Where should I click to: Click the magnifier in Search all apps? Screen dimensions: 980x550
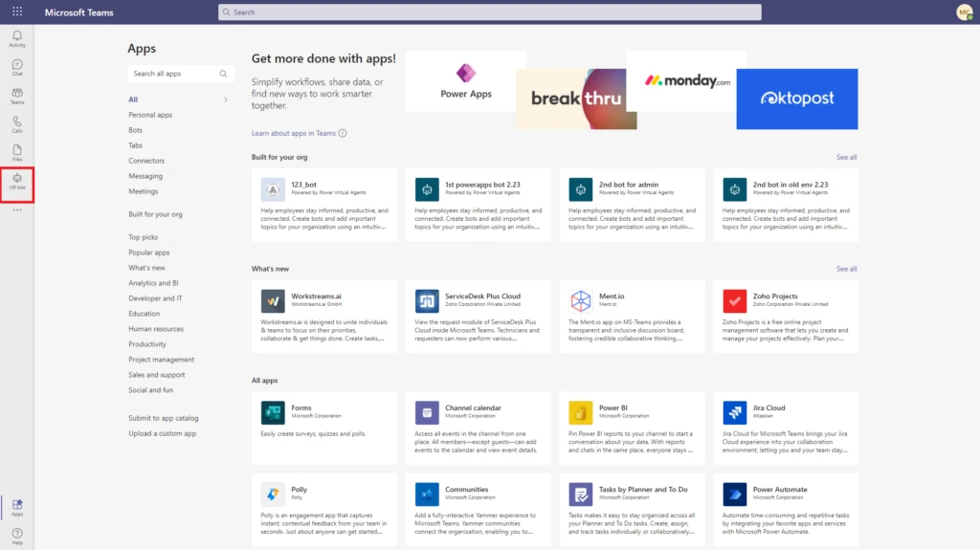(223, 74)
